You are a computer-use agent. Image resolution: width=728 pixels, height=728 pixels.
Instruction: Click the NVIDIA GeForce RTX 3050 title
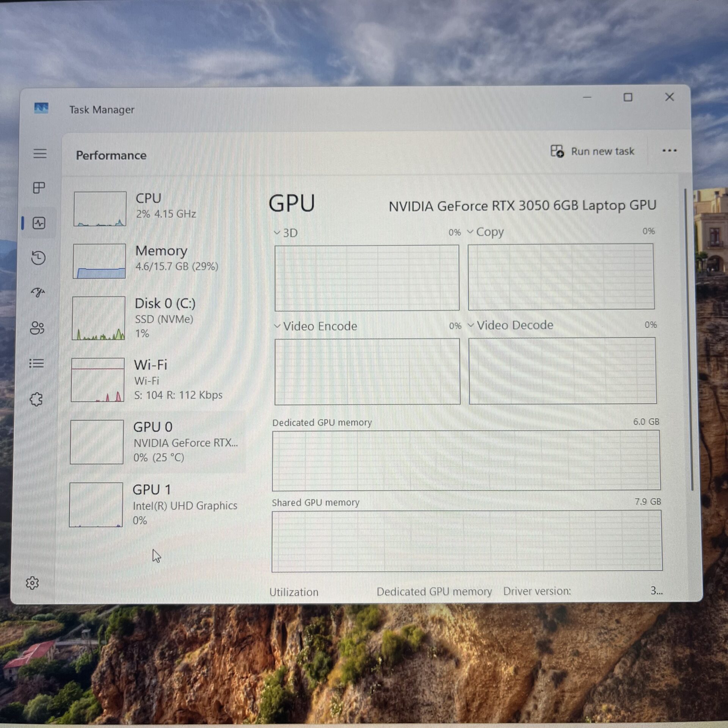[x=522, y=206]
